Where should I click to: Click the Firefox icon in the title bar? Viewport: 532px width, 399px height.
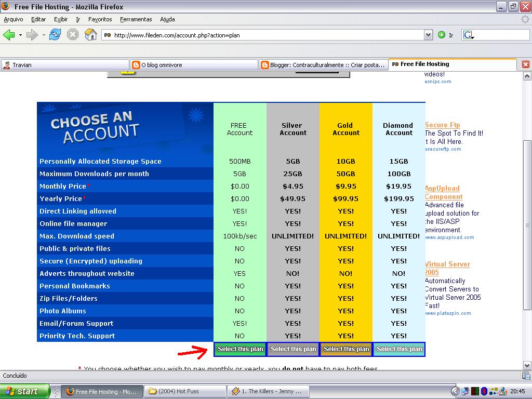pos(5,6)
